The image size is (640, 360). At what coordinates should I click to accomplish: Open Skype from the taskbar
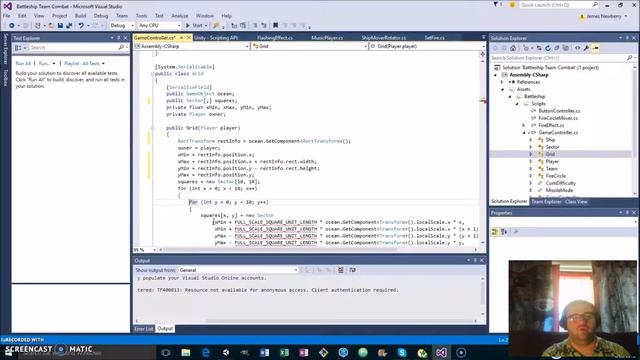pyautogui.click(x=402, y=352)
